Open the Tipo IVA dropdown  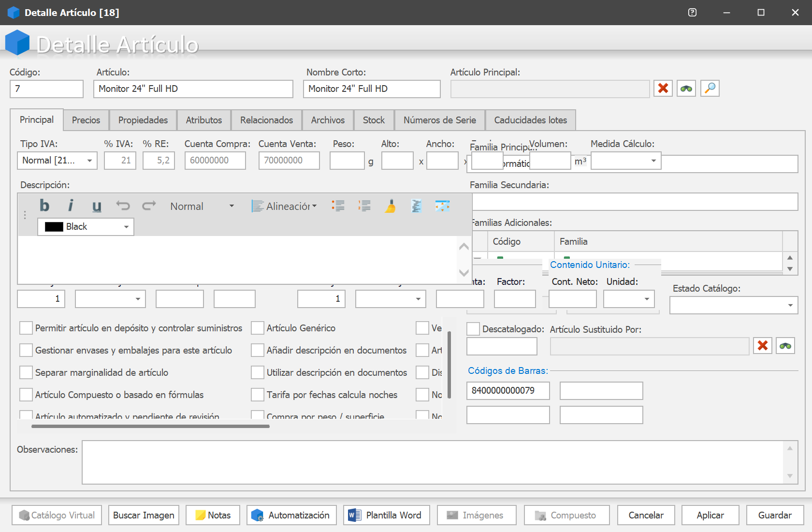89,161
